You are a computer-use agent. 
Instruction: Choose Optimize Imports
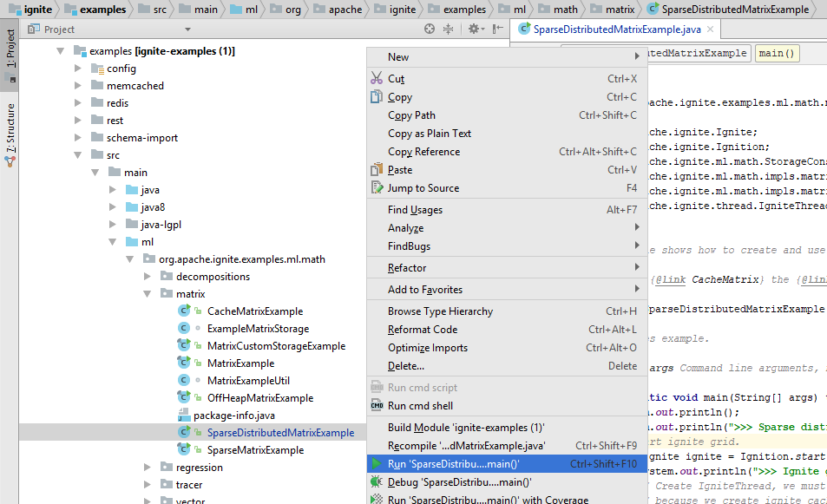click(507, 348)
